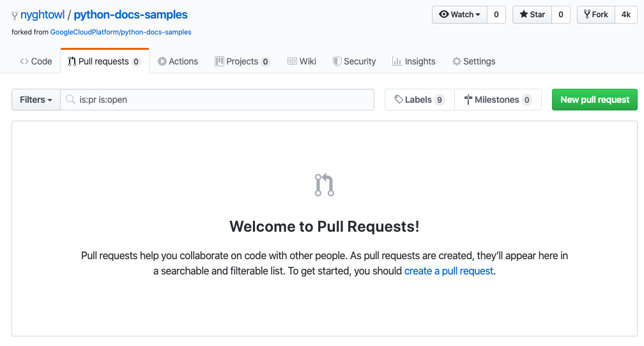This screenshot has width=644, height=346.
Task: Open GoogleCloudPlatform/python-docs-samples upstream link
Action: (121, 32)
